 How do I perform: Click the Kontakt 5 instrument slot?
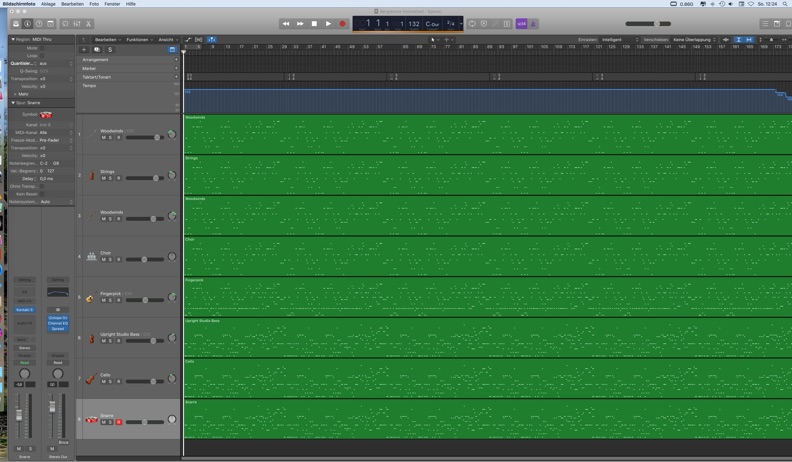[24, 310]
